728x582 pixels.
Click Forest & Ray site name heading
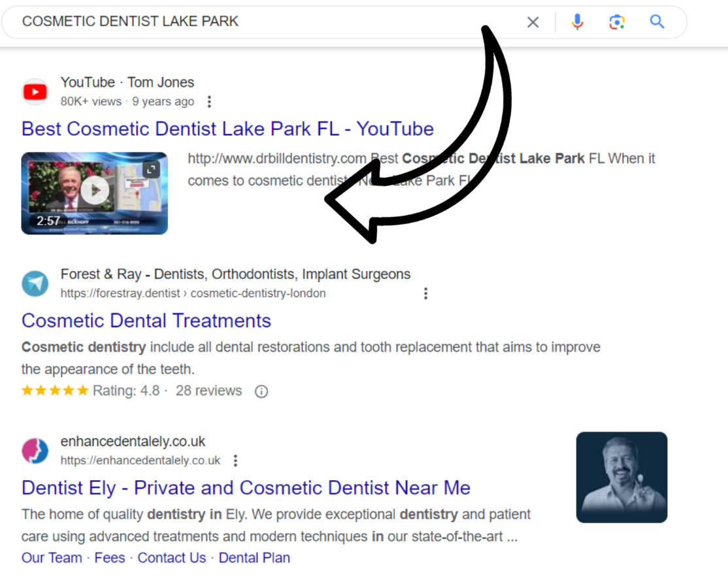[x=235, y=274]
